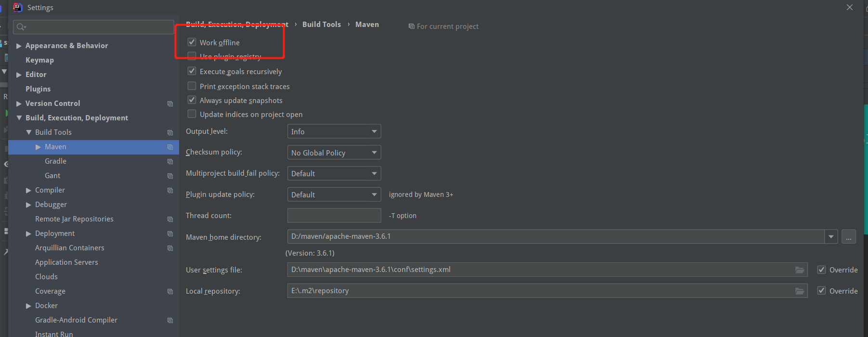Click the project-level icon beside Version Control
This screenshot has width=868, height=337.
[x=170, y=104]
